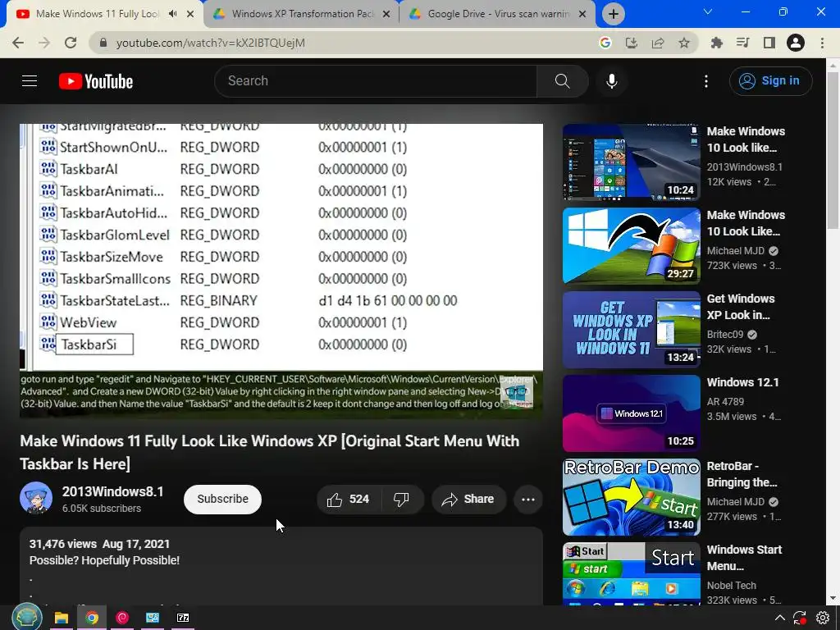Open Windows Start Menu video by Nobel Tech
Image resolution: width=840 pixels, height=630 pixels.
(632, 573)
